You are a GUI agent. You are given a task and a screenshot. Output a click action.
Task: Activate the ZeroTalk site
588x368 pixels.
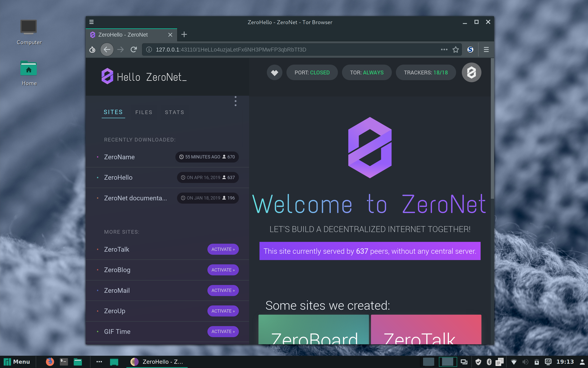click(x=223, y=249)
